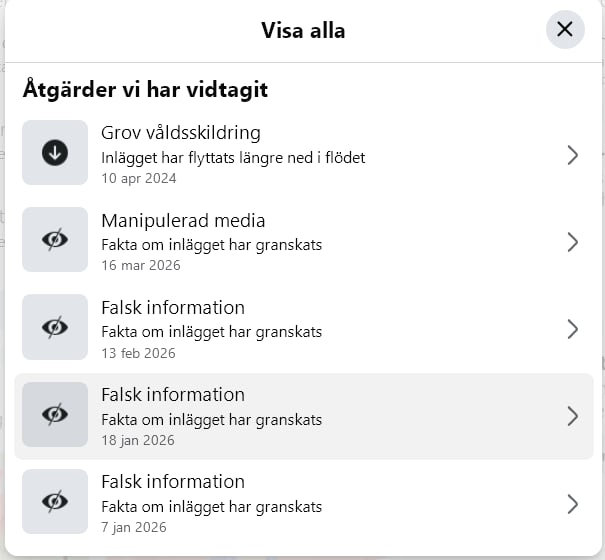This screenshot has width=605, height=560.
Task: Click the crossed-eye icon on the 13 feb 2026 entry
Action: [x=55, y=327]
